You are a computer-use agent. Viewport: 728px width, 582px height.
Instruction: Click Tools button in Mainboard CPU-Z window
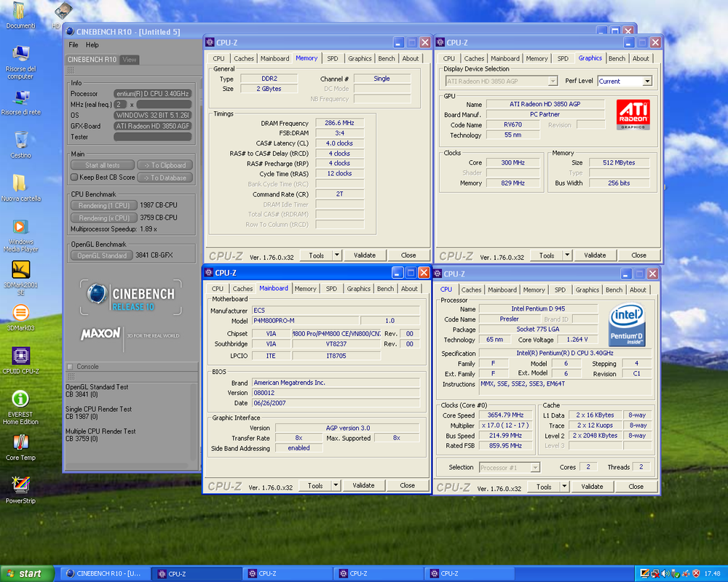[x=314, y=485]
